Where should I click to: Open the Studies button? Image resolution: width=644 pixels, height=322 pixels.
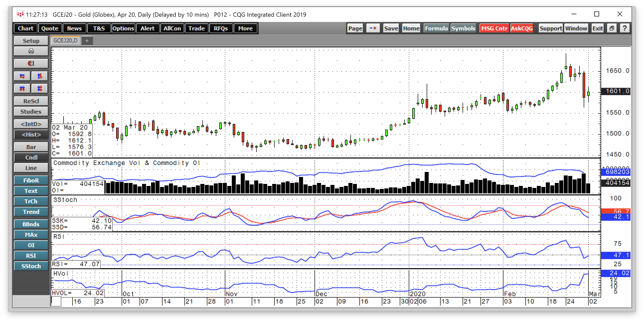pos(31,111)
